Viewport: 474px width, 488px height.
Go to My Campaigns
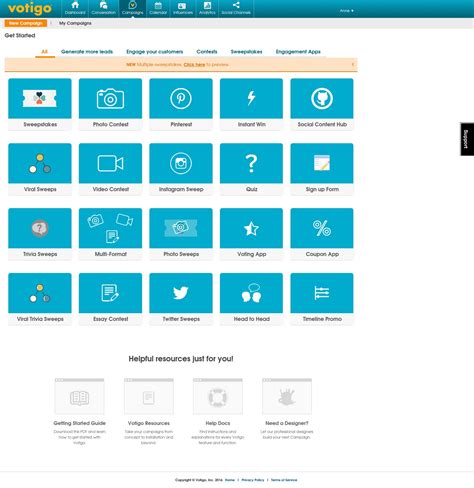pos(75,23)
